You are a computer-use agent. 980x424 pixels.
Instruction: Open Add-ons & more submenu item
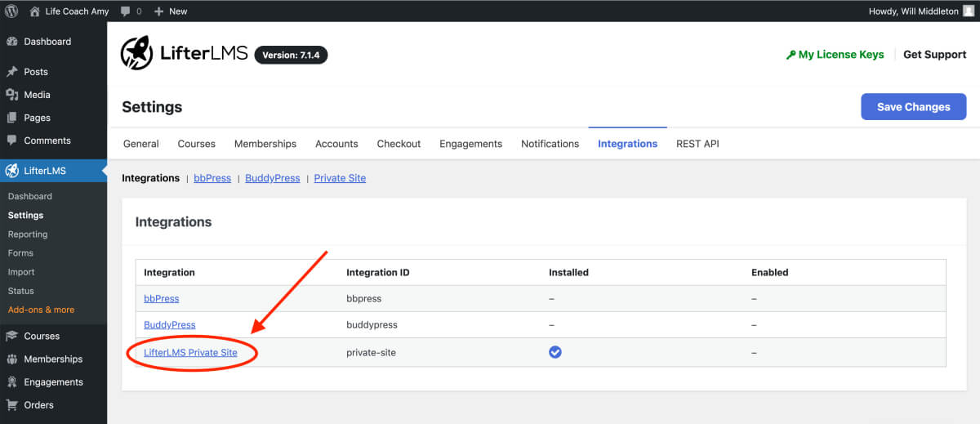point(41,310)
